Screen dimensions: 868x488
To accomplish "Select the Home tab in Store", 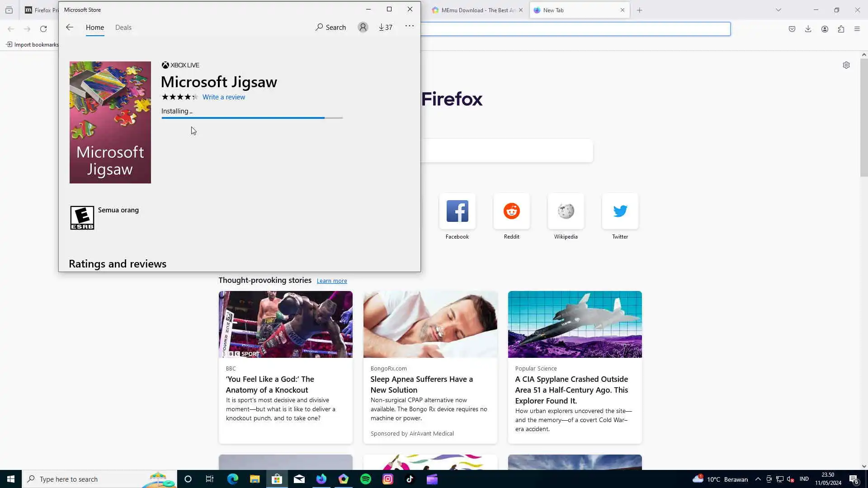I will [x=95, y=27].
